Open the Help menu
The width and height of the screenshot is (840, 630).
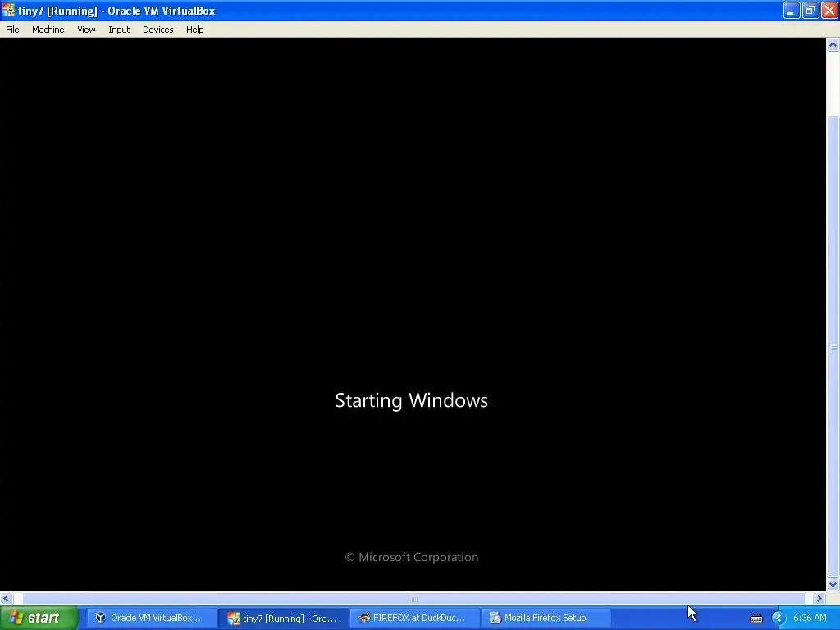(x=195, y=30)
